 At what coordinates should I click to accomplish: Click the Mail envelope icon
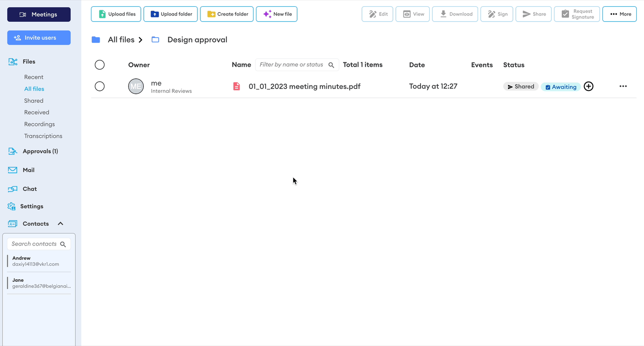13,170
